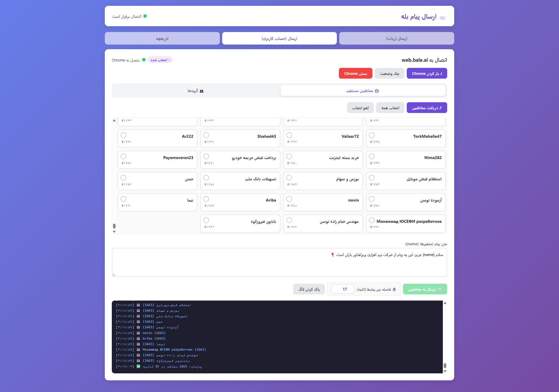Select the Payamavaran23 contact radio
Viewport: 559px width, 392px height.
[123, 156]
